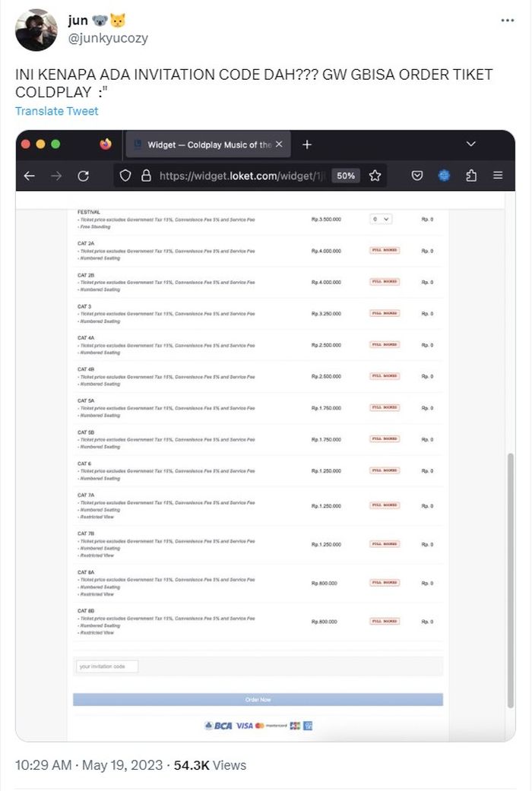This screenshot has height=791, width=532.
Task: Click the padlock site security icon
Action: [146, 176]
